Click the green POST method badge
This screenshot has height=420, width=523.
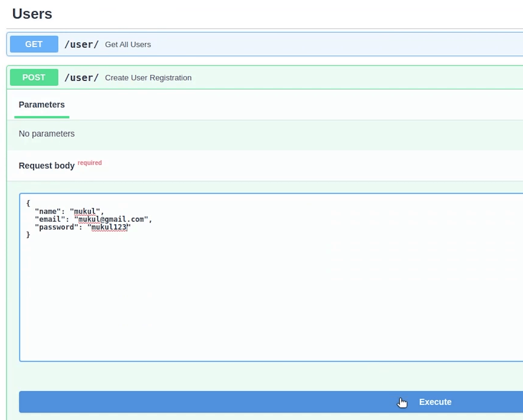coord(34,77)
